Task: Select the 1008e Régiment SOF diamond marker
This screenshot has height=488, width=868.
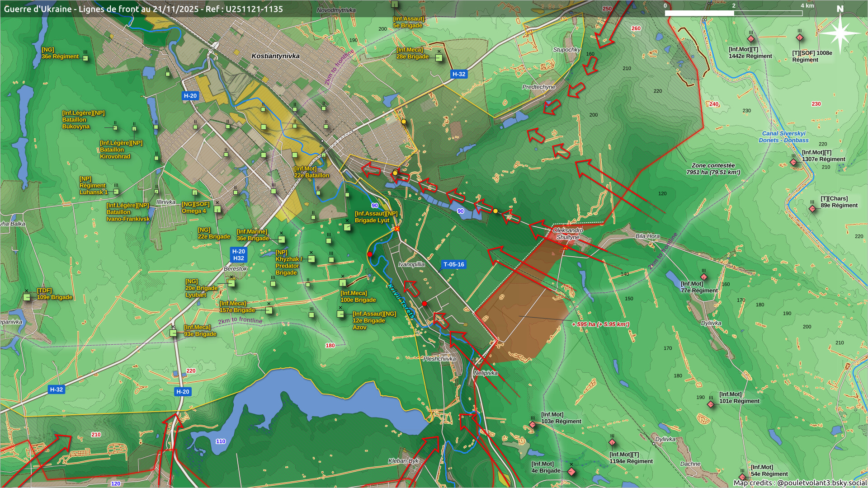Action: [x=800, y=38]
